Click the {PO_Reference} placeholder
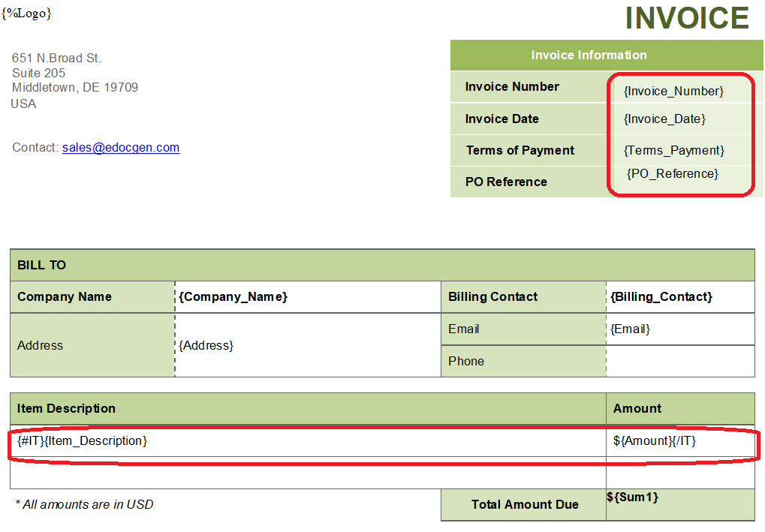Viewport: 765px width, 532px height. [x=672, y=173]
